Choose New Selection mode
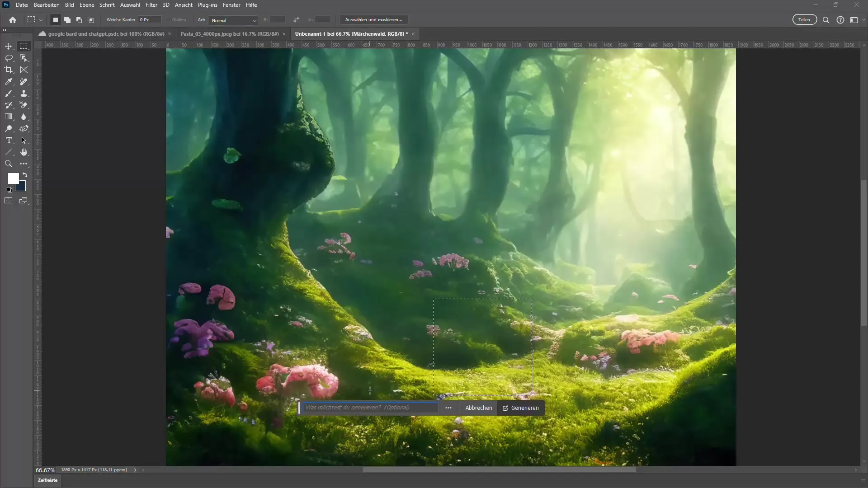Viewport: 868px width, 488px height. (56, 20)
